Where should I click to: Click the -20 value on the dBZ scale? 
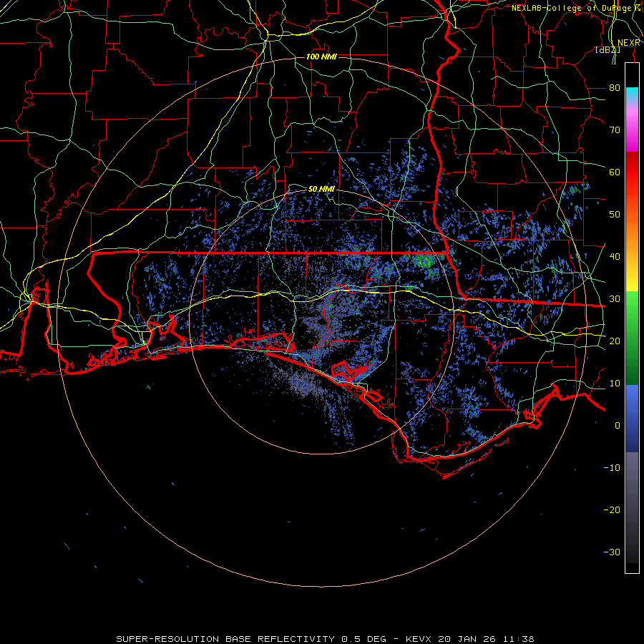click(x=612, y=510)
